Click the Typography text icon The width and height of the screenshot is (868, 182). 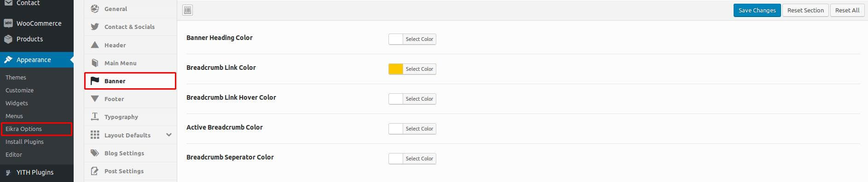point(95,117)
